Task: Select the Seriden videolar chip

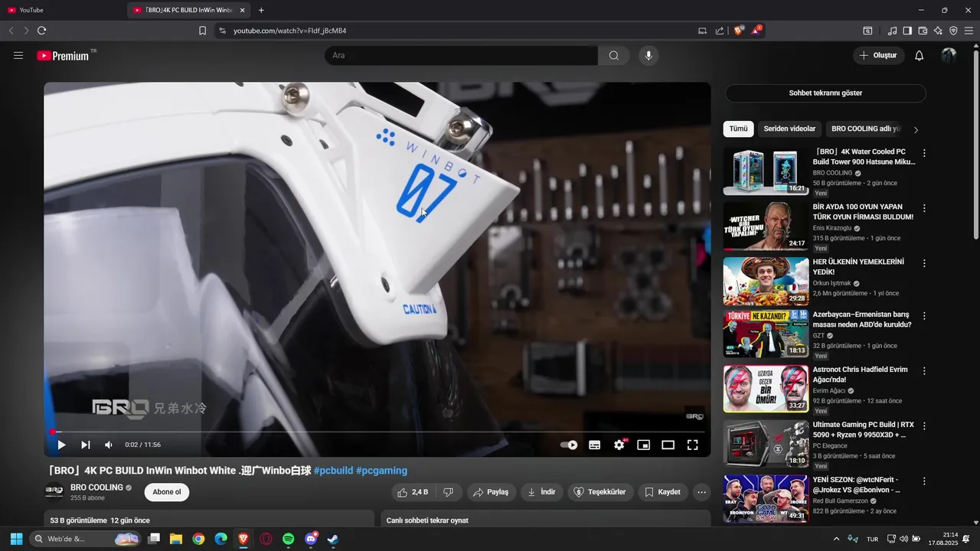Action: pos(789,129)
